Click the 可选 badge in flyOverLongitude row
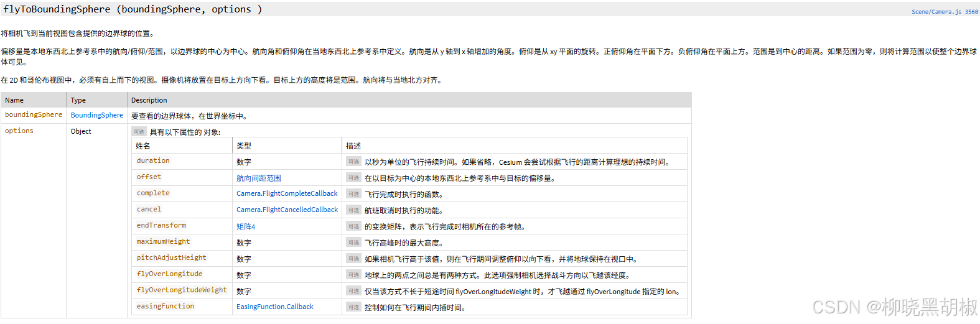The width and height of the screenshot is (980, 324). (353, 275)
